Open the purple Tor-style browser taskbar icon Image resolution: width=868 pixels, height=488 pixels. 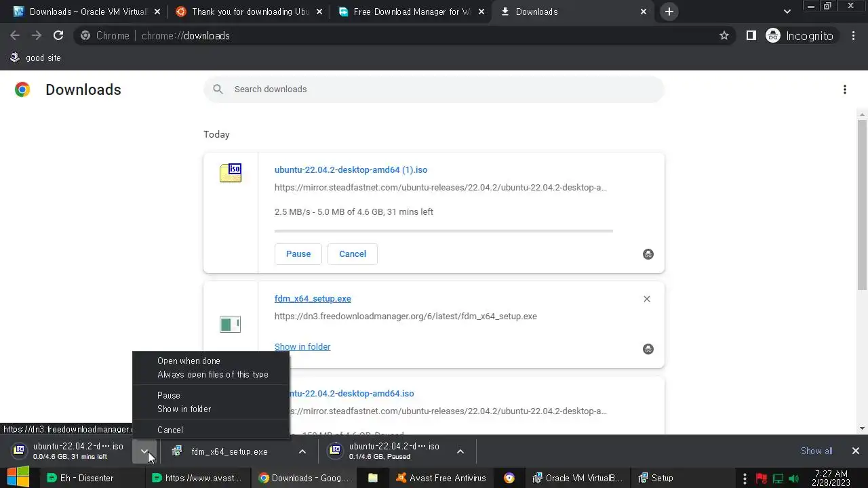[509, 478]
